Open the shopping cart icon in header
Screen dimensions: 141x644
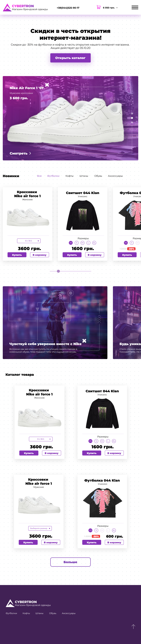coord(99,8)
